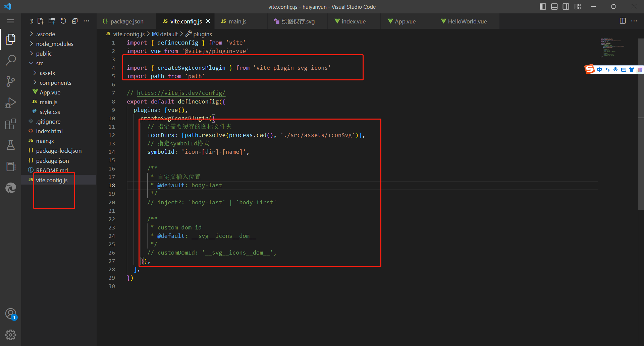Open the Sogou toolbox grid icon
This screenshot has width=644, height=346.
[x=640, y=70]
